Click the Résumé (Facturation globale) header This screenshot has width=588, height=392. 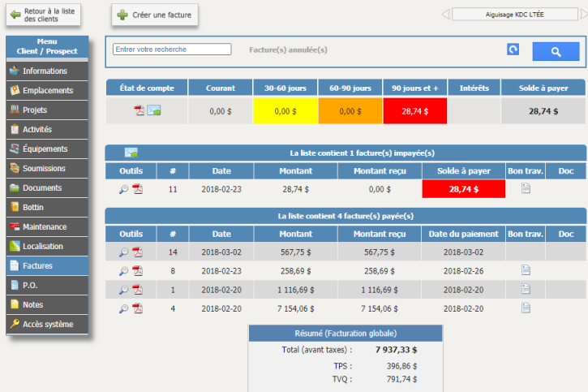click(346, 334)
